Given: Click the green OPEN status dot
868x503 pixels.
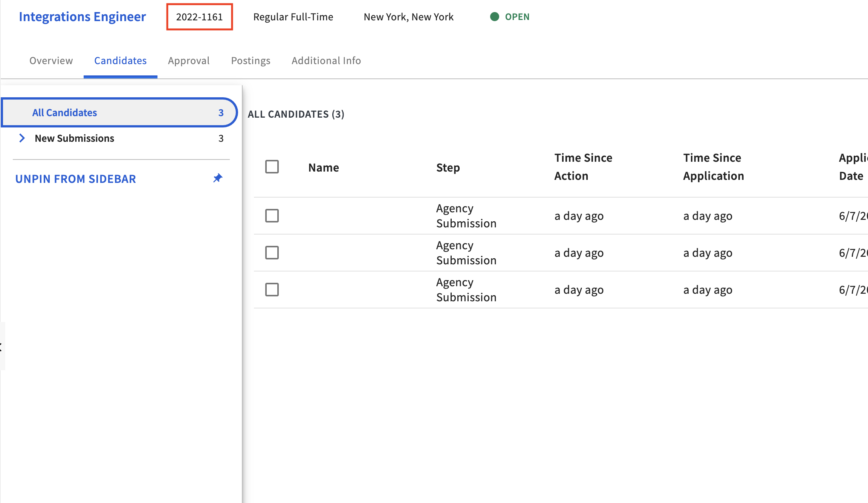Looking at the screenshot, I should click(x=495, y=17).
